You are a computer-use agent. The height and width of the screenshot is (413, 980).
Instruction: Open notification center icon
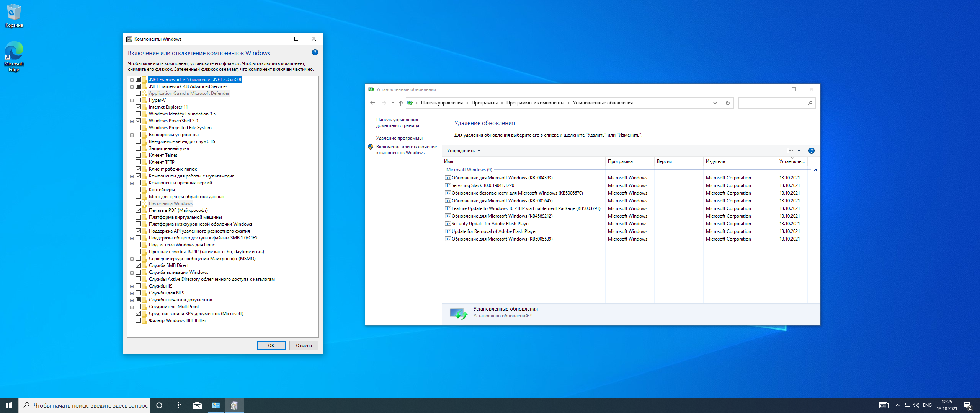[968, 405]
